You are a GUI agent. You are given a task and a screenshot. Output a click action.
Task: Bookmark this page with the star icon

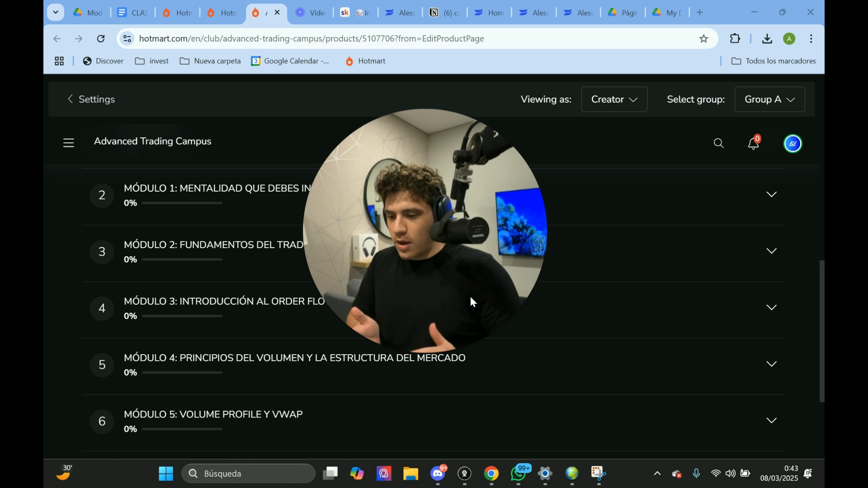point(704,39)
